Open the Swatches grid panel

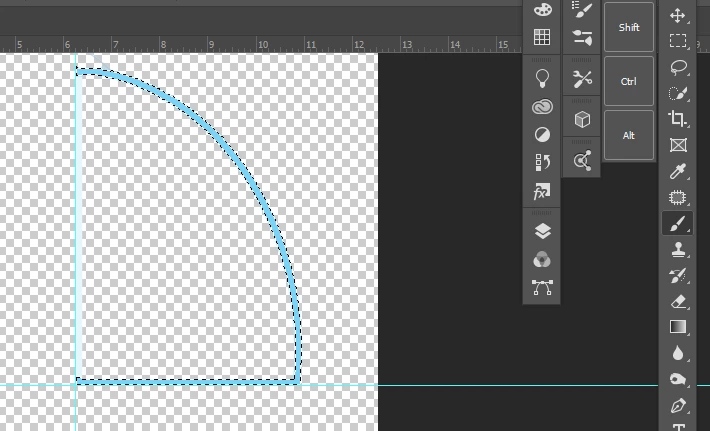coord(542,37)
